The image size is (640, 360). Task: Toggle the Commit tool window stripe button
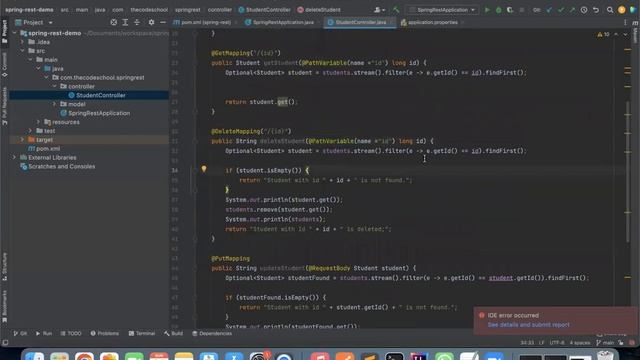(x=4, y=65)
